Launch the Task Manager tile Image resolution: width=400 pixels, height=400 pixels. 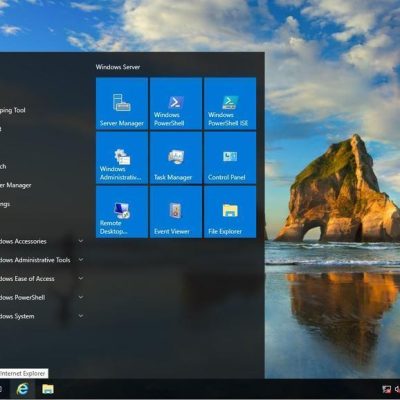click(x=176, y=158)
